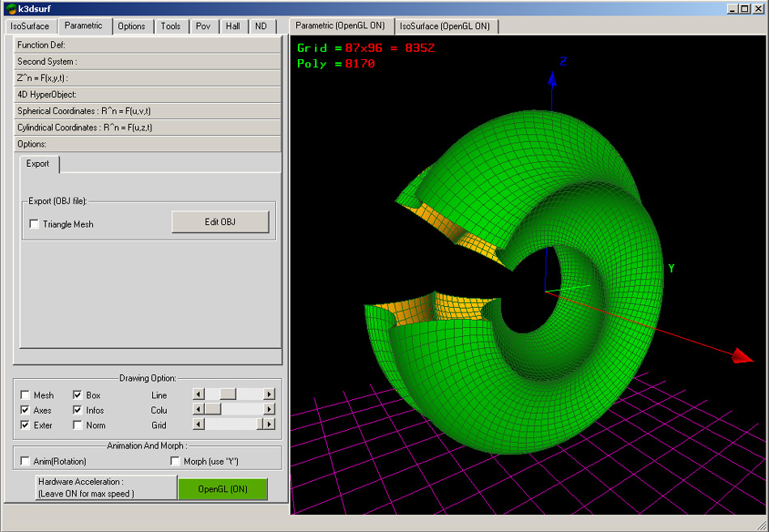The height and width of the screenshot is (532, 769).
Task: Click the Line slider right arrow
Action: tap(269, 394)
